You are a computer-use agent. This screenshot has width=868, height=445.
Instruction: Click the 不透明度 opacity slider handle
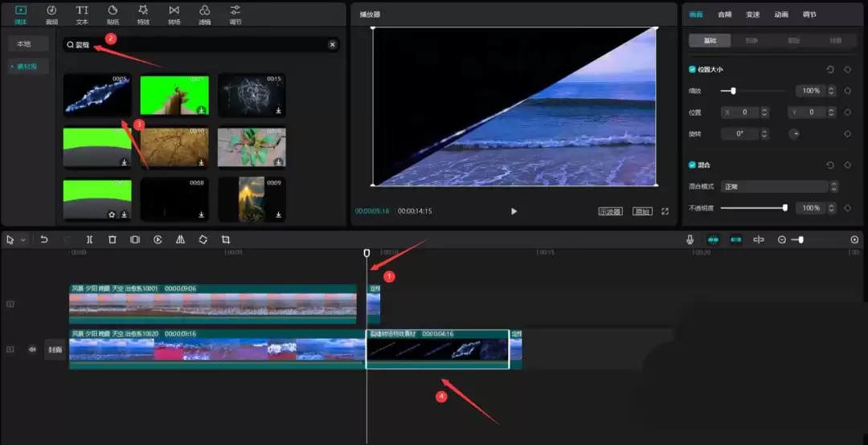coord(784,208)
